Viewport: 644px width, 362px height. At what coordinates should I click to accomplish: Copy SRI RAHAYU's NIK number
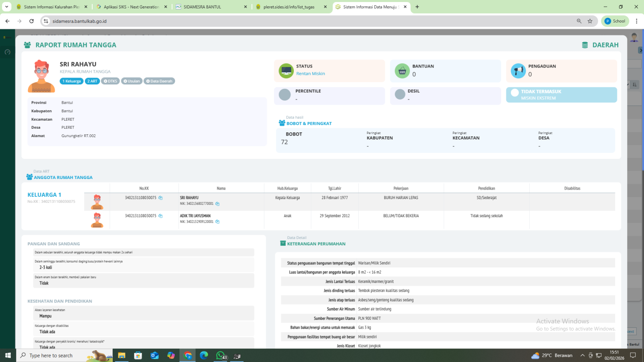(217, 204)
